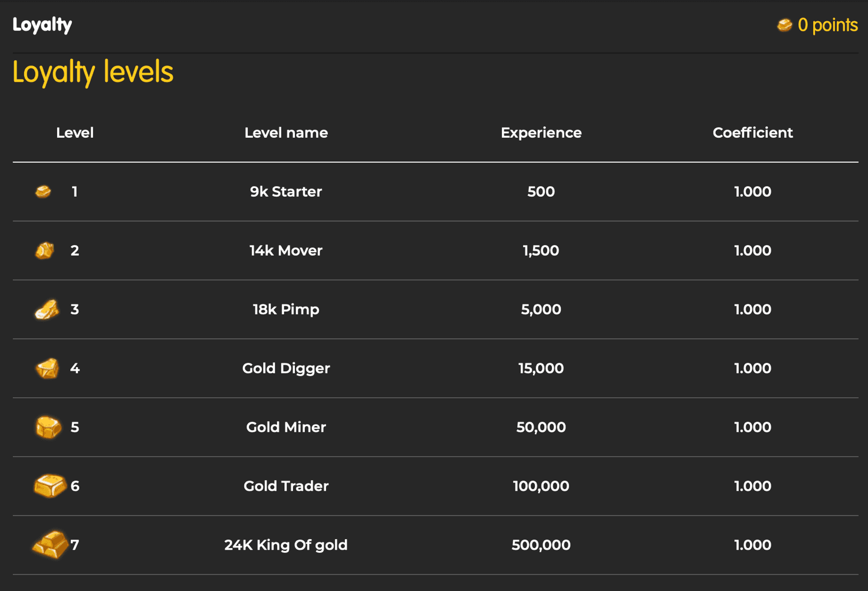Click the Experience column header
The height and width of the screenshot is (591, 868).
(541, 133)
